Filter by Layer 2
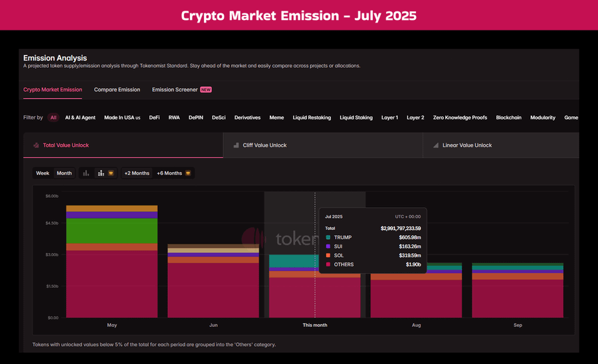The image size is (598, 364). pyautogui.click(x=415, y=118)
